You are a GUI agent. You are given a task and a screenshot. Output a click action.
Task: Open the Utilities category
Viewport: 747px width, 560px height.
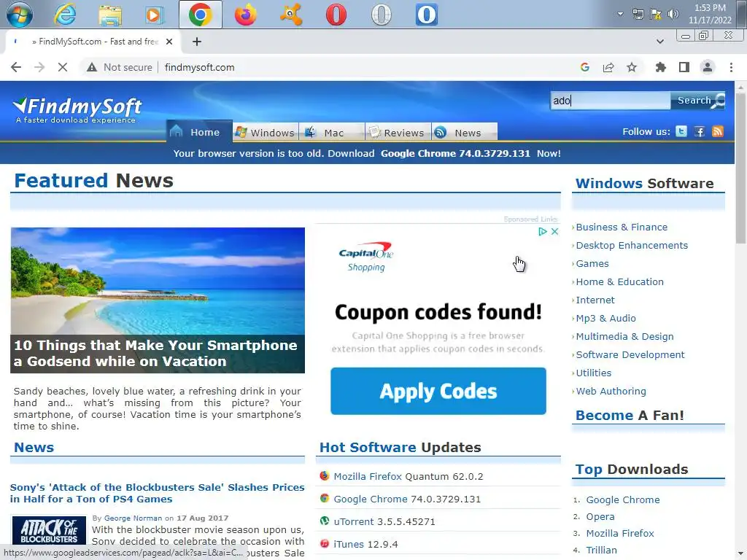[593, 373]
